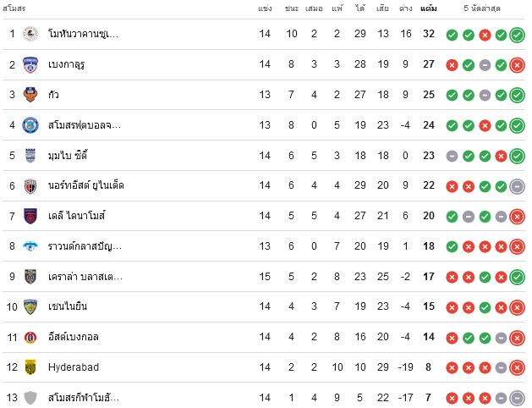Click the เบงกาลูรู team name

click(66, 64)
